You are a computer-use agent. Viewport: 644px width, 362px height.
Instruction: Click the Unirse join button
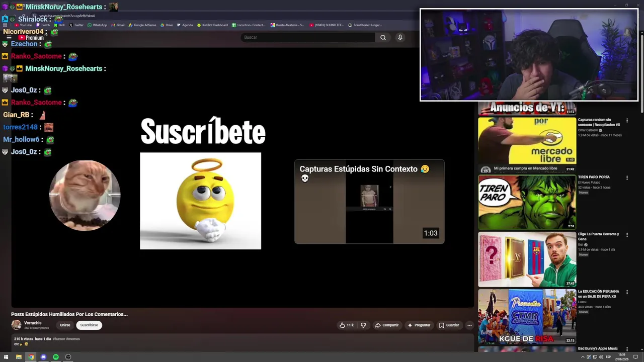[65, 325]
